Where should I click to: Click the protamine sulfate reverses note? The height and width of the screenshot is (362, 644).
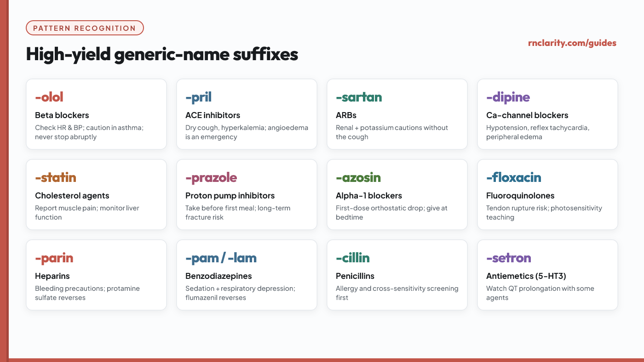[x=87, y=293]
